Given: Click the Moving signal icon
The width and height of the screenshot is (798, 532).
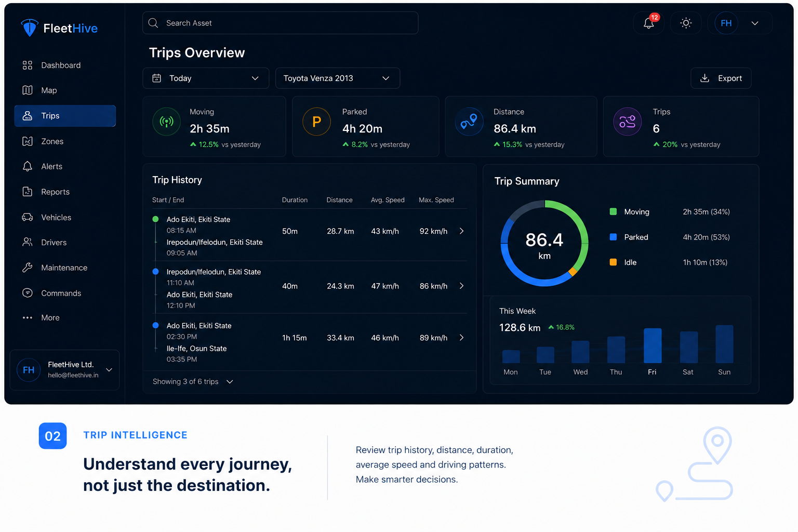Looking at the screenshot, I should pos(166,122).
